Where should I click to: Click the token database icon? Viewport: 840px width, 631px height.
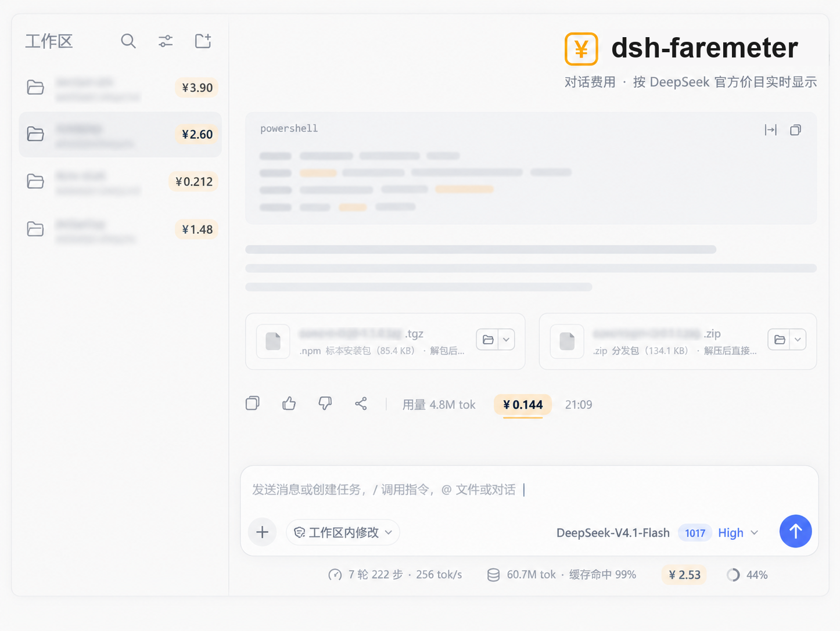(x=493, y=575)
